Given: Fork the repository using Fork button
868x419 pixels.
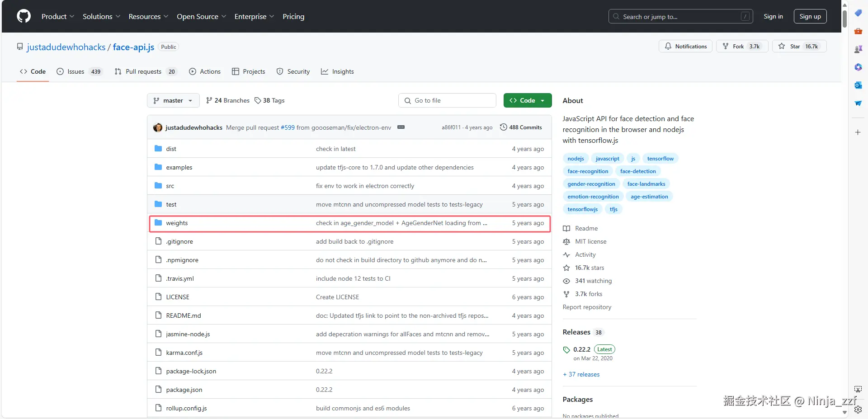Looking at the screenshot, I should coord(742,46).
